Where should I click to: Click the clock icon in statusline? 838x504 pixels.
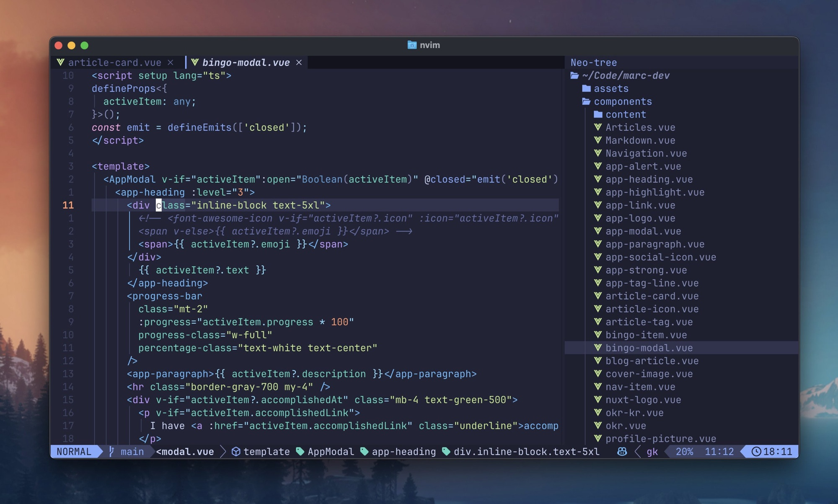click(756, 452)
